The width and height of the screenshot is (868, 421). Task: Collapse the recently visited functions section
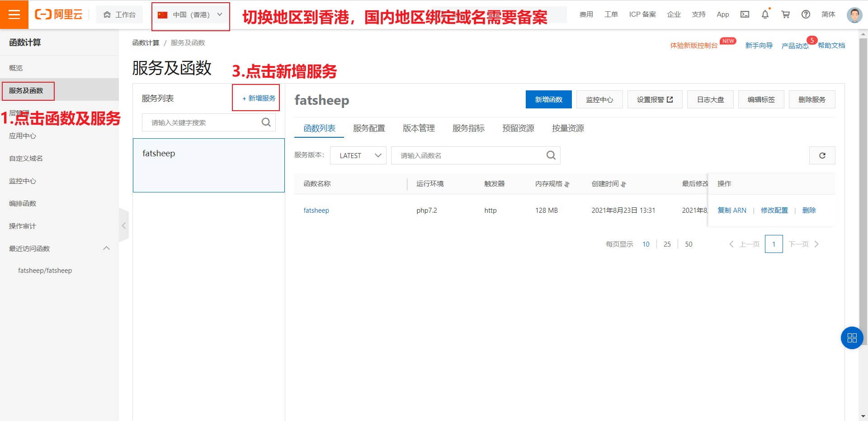107,248
